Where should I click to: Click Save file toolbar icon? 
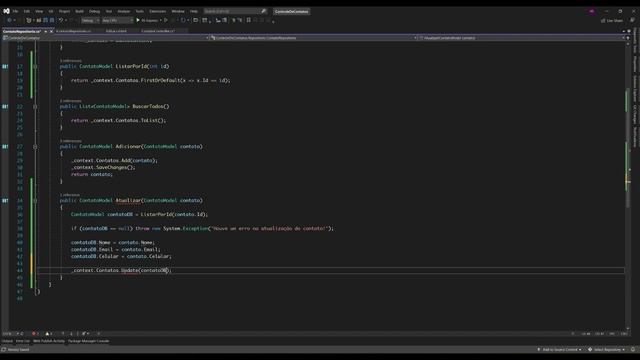45,20
